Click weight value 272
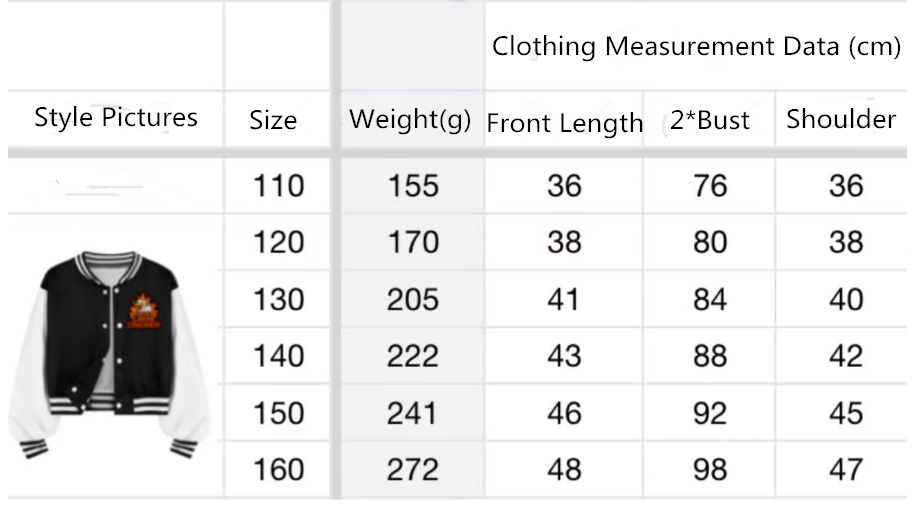Image resolution: width=912 pixels, height=509 pixels. (x=412, y=469)
